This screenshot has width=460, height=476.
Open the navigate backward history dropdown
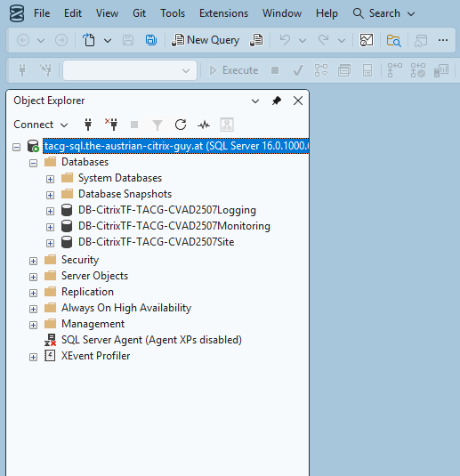(x=41, y=40)
